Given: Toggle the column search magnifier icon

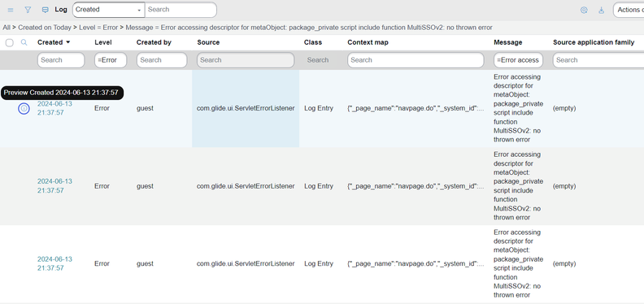Looking at the screenshot, I should [x=24, y=42].
